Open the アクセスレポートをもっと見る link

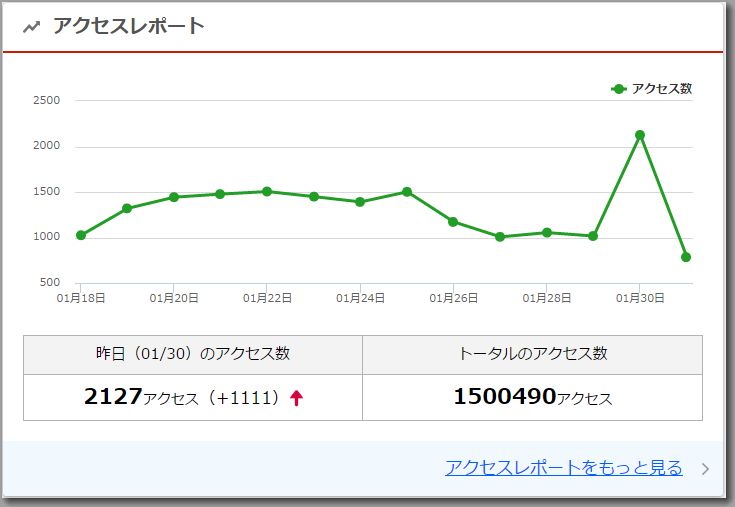click(563, 467)
